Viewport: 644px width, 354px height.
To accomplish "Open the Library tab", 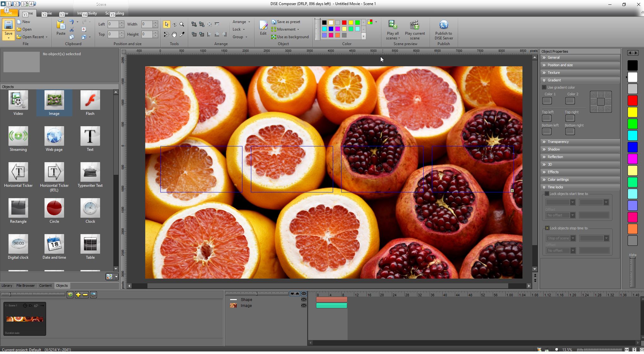I will pyautogui.click(x=7, y=286).
